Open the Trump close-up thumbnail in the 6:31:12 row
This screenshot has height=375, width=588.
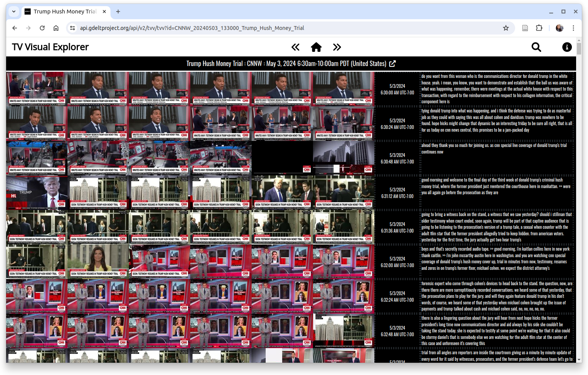(37, 193)
